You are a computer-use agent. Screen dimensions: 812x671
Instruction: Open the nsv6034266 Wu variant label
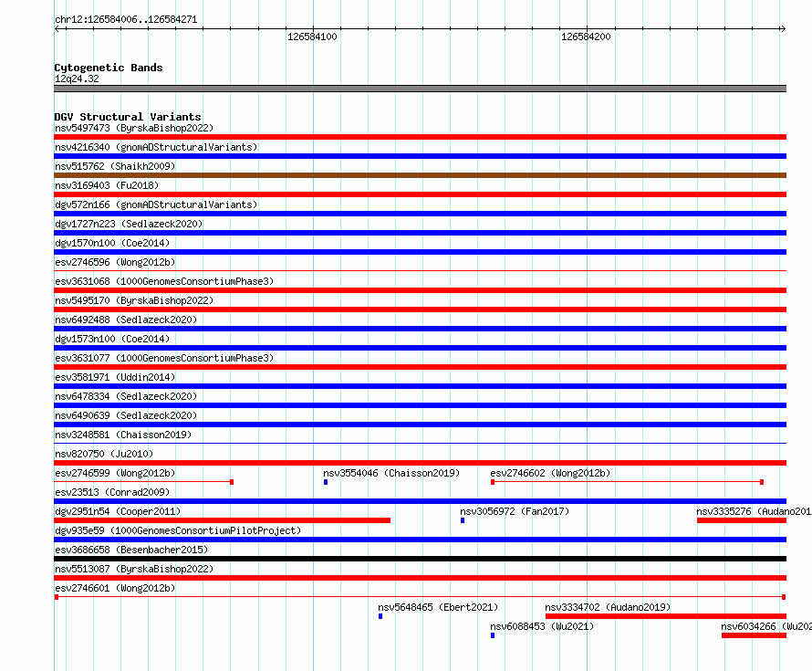point(766,626)
